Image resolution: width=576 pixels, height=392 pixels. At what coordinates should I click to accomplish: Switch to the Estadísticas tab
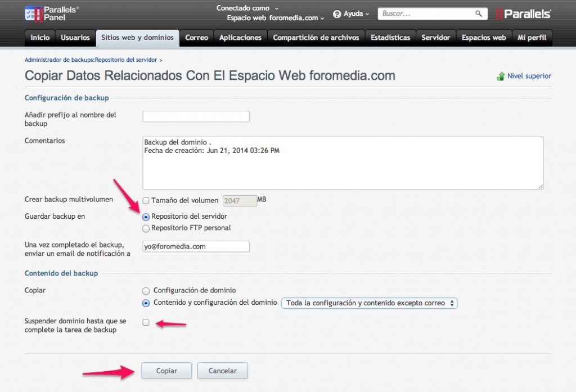pos(390,38)
